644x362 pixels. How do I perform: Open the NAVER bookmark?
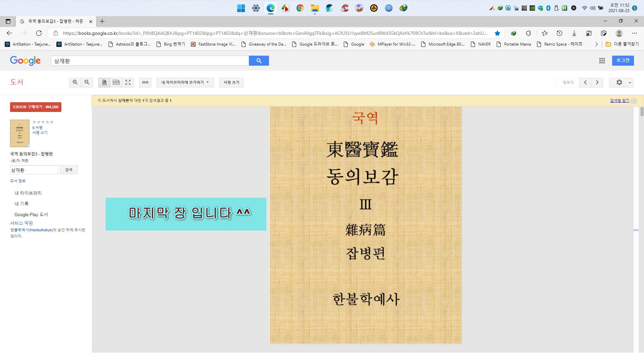tap(481, 44)
